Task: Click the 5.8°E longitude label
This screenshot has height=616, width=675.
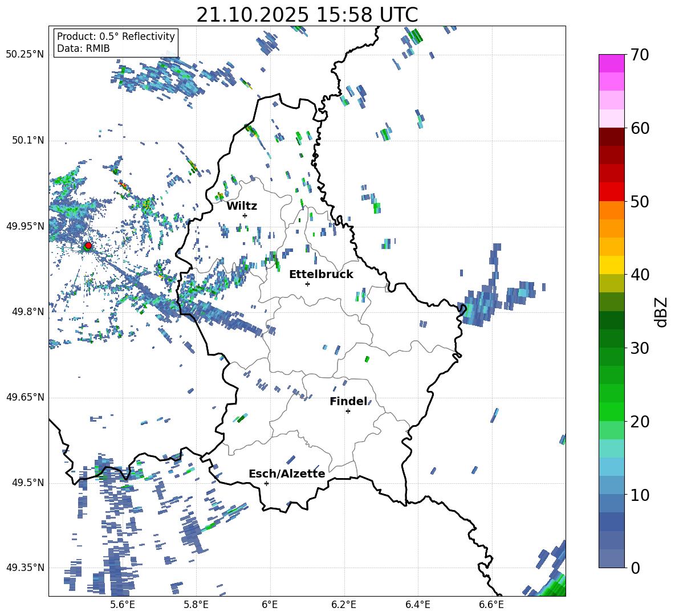Action: (196, 605)
